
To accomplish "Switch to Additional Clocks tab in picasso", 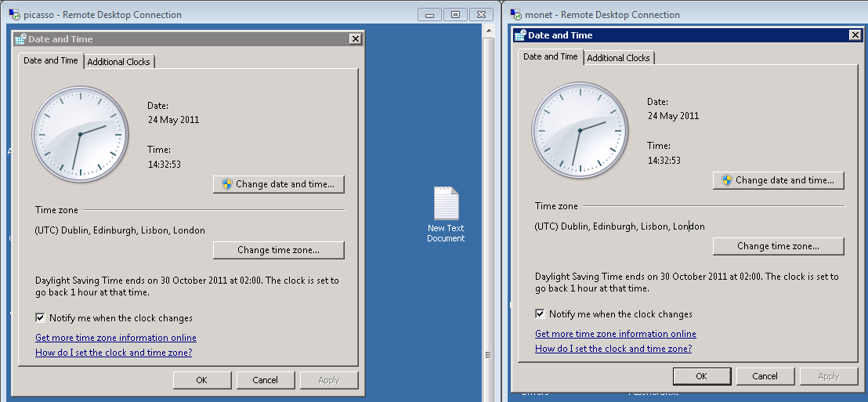I will [x=118, y=62].
